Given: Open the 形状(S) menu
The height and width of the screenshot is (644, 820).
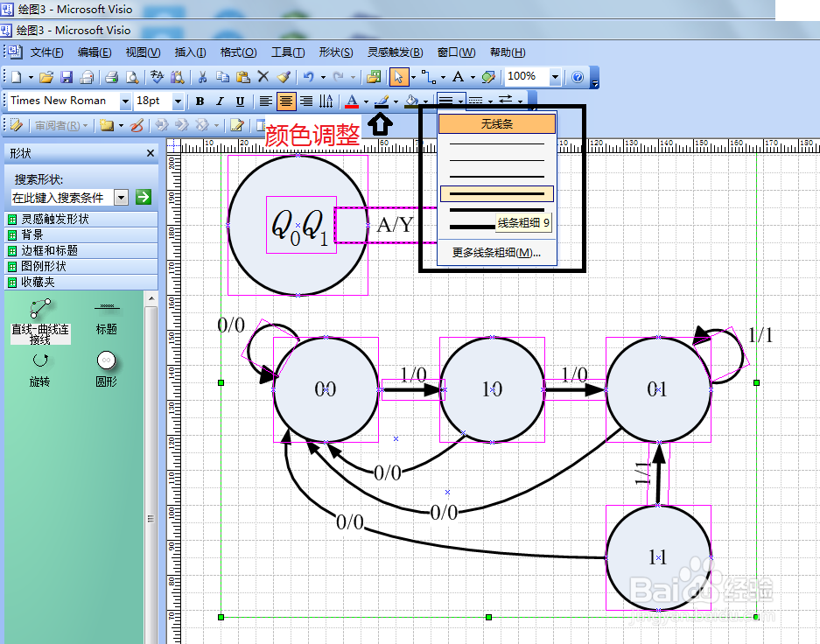Looking at the screenshot, I should click(x=336, y=52).
